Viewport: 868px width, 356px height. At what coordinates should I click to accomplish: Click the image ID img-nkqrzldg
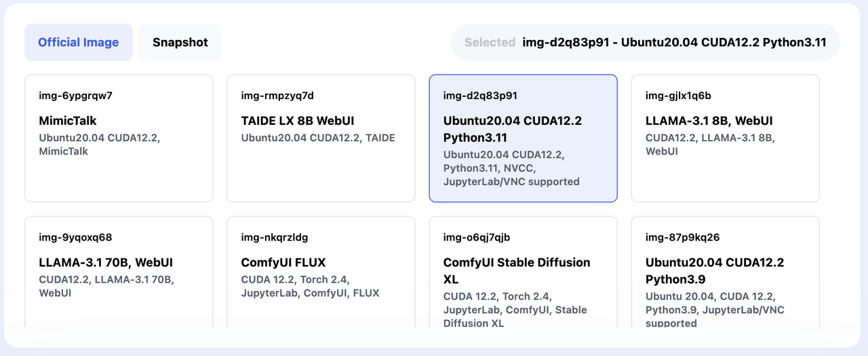(275, 237)
